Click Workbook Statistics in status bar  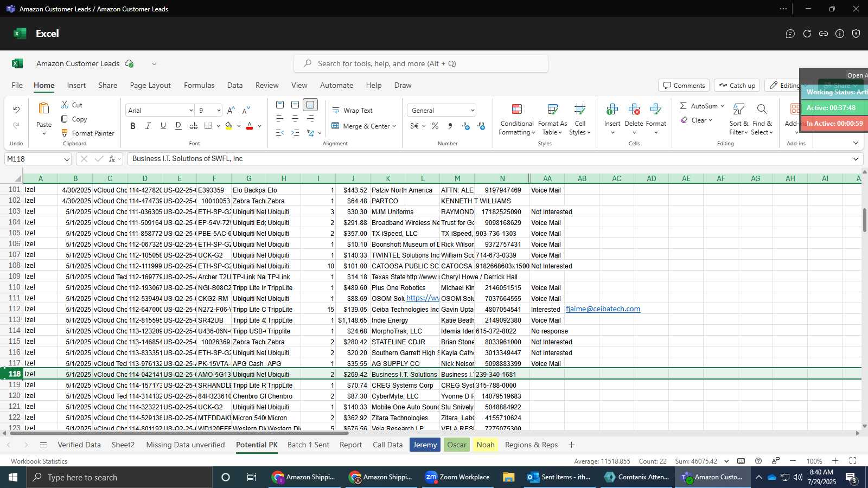[39, 461]
